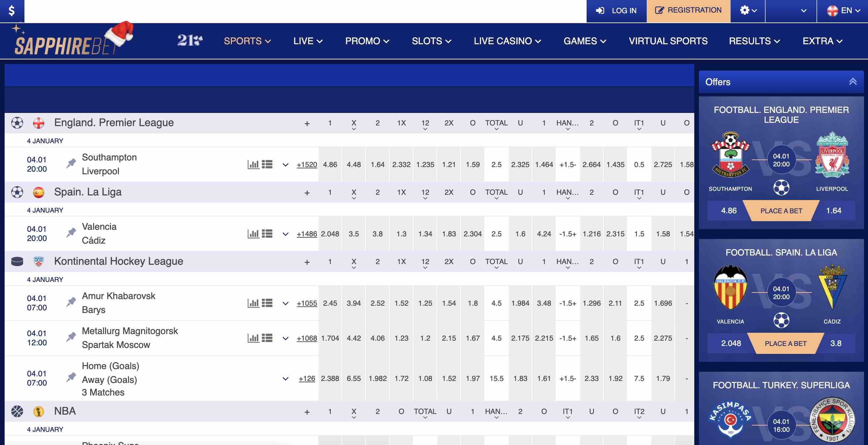868x445 pixels.
Task: Pin the Southampton vs Liverpool match
Action: pyautogui.click(x=71, y=164)
